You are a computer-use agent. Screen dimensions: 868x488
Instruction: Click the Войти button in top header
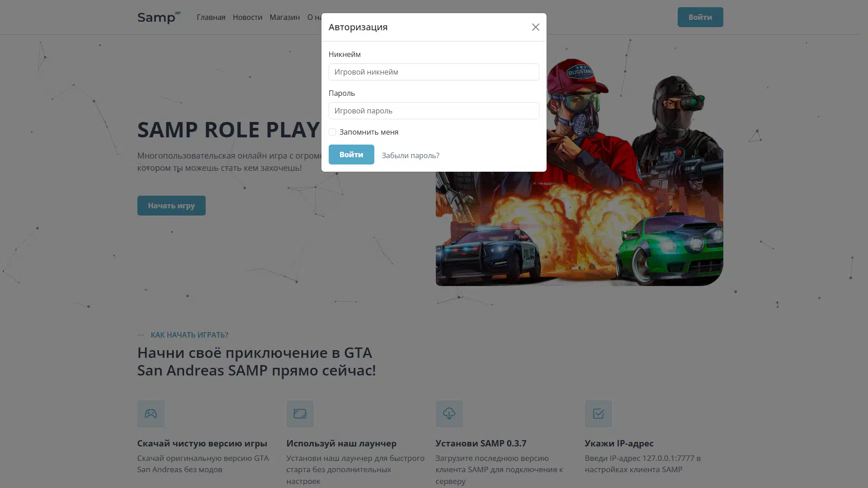pyautogui.click(x=700, y=17)
